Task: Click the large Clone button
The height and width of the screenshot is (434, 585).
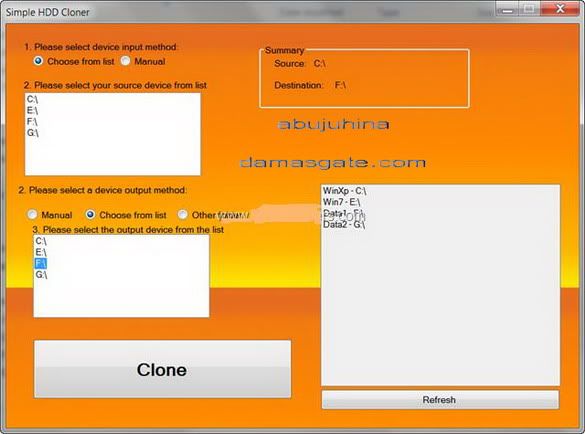Action: point(162,369)
